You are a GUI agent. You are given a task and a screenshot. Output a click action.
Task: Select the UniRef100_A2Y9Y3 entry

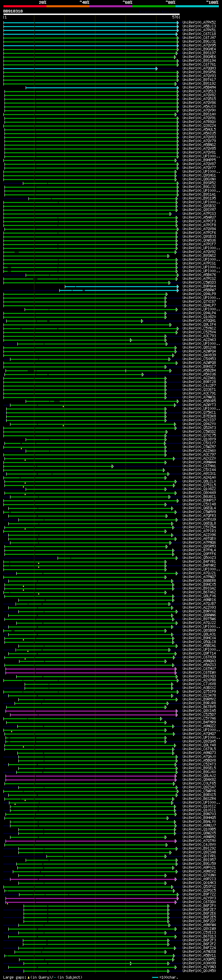(199, 898)
